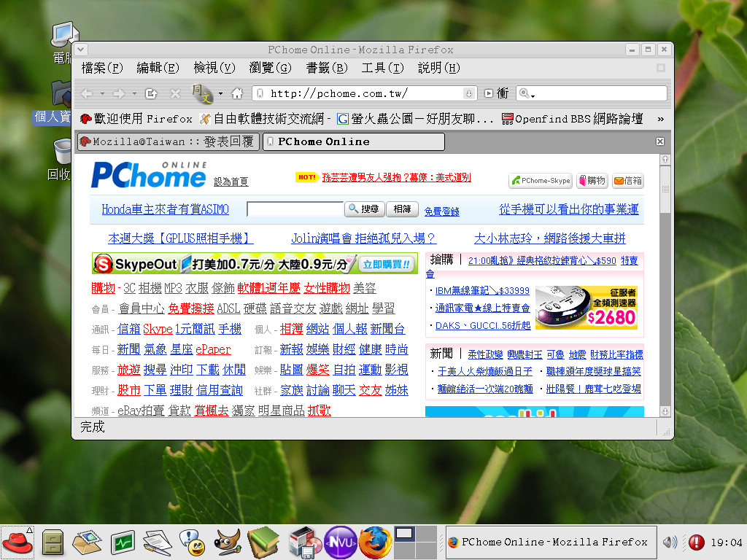Launch GIMP from the taskbar panel
Viewport: 747px width, 560px height.
pos(228,542)
